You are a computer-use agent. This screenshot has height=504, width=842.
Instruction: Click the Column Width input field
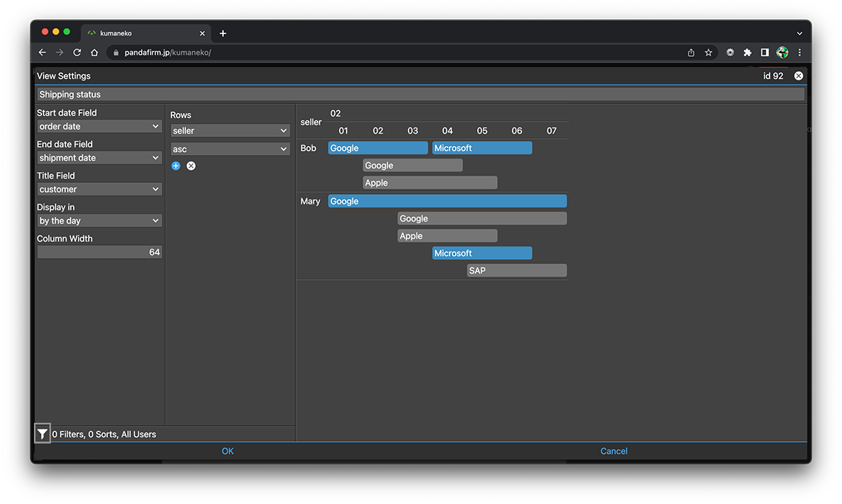[x=99, y=252]
